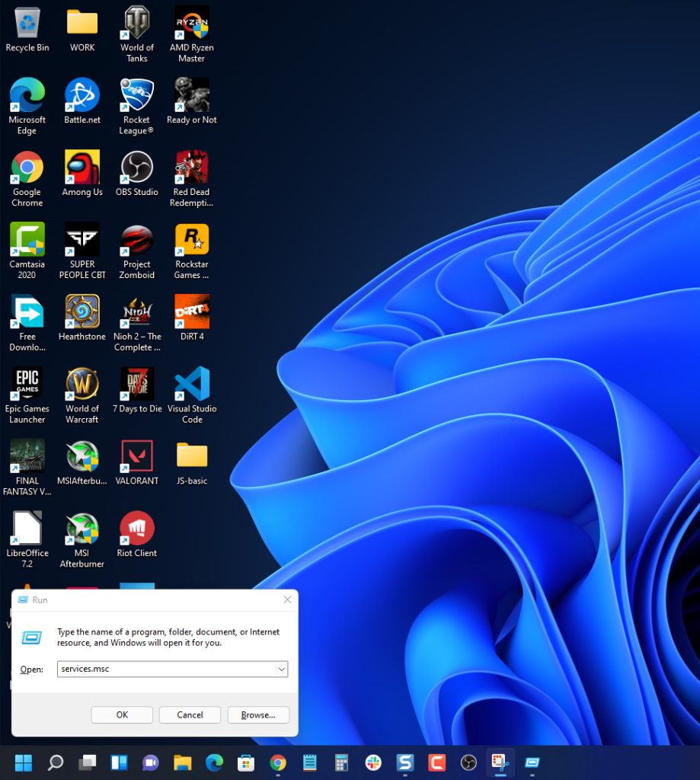Click the Battle.net desktop shortcut

(82, 102)
